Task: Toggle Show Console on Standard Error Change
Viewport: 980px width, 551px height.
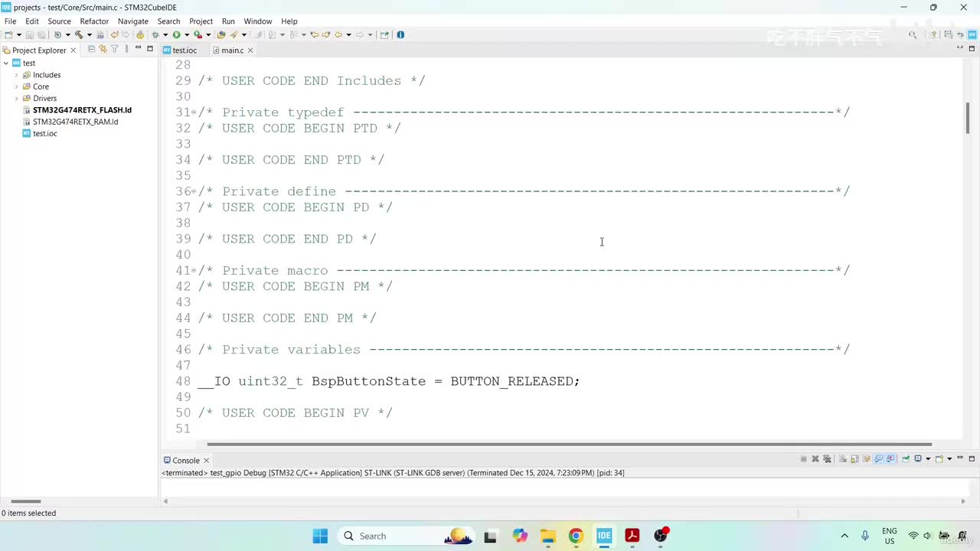Action: coord(891,459)
